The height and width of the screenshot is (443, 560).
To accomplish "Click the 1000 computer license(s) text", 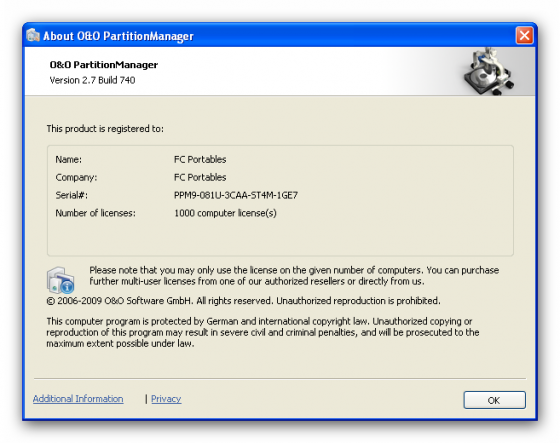I will click(225, 213).
